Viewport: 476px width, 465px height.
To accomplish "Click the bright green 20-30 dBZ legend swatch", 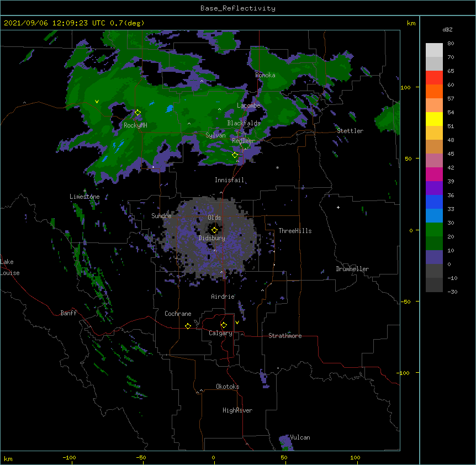I will click(434, 230).
